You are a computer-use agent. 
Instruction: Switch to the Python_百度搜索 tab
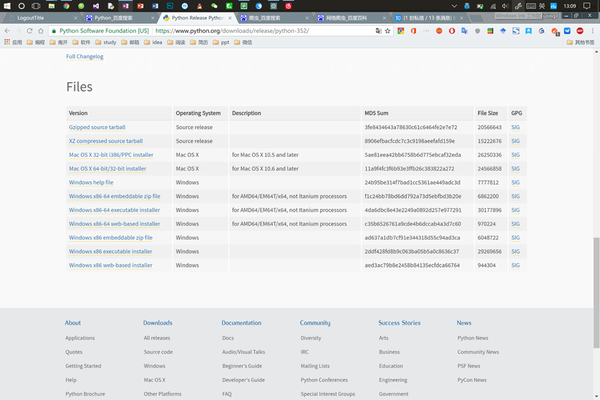coord(119,18)
